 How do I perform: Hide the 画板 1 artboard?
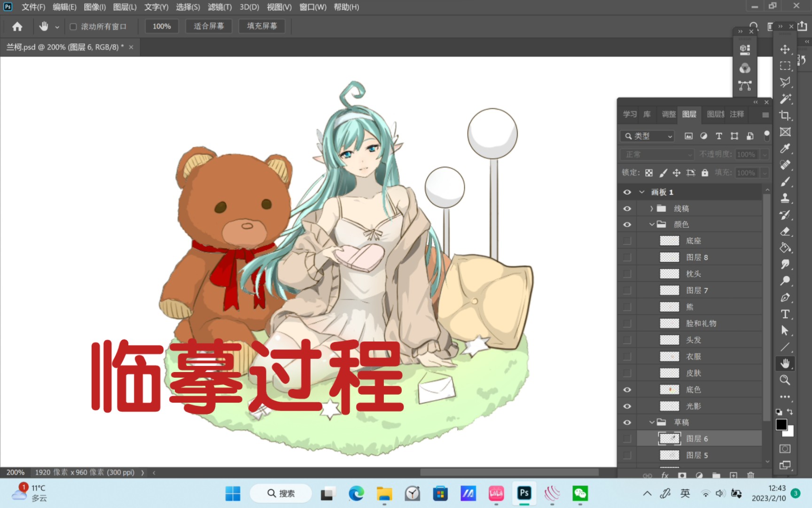coord(627,192)
